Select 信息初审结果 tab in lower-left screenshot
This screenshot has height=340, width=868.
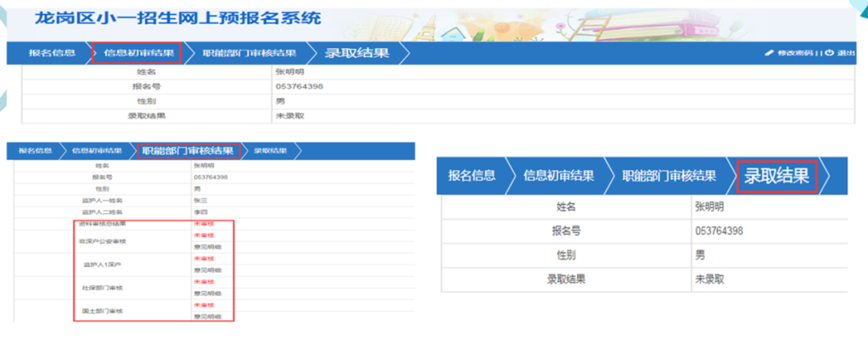click(x=97, y=150)
